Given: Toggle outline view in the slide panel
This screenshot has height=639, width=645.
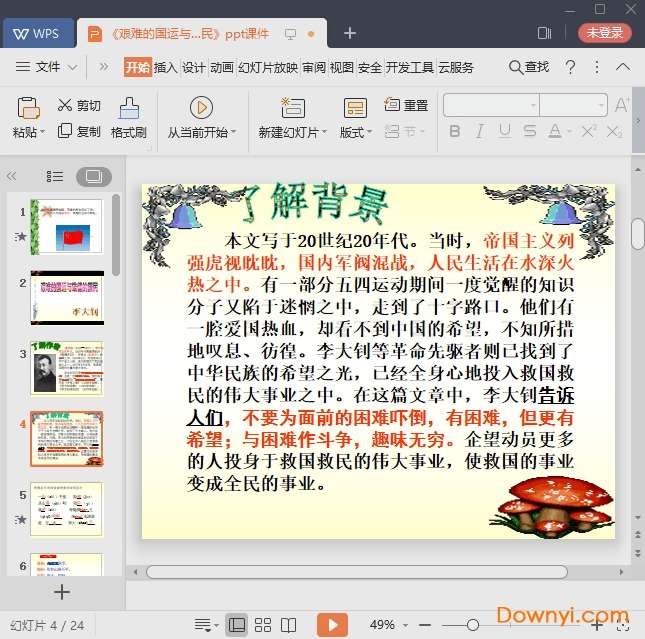Looking at the screenshot, I should pyautogui.click(x=55, y=176).
